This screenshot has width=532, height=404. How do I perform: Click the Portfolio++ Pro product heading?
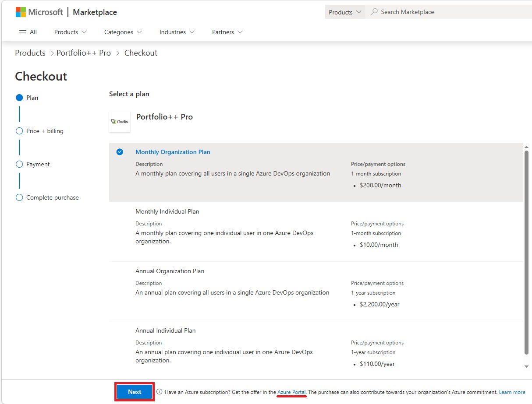(164, 117)
